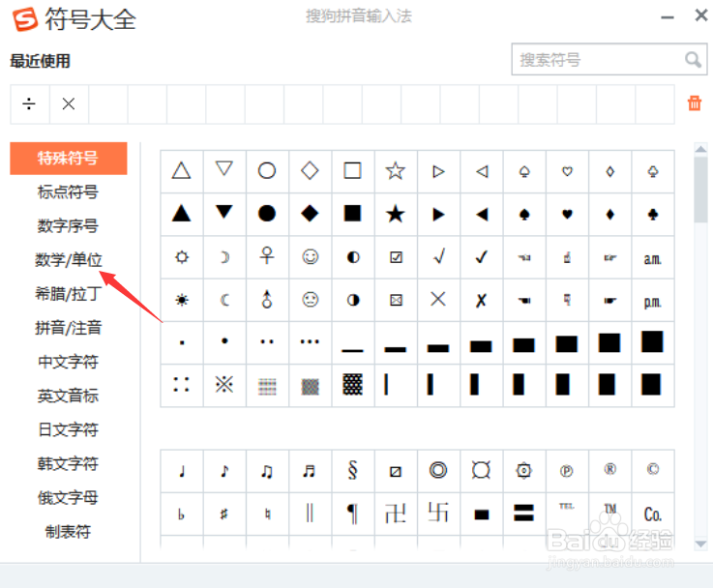Insert the solid triangle ▲ symbol

tap(182, 214)
